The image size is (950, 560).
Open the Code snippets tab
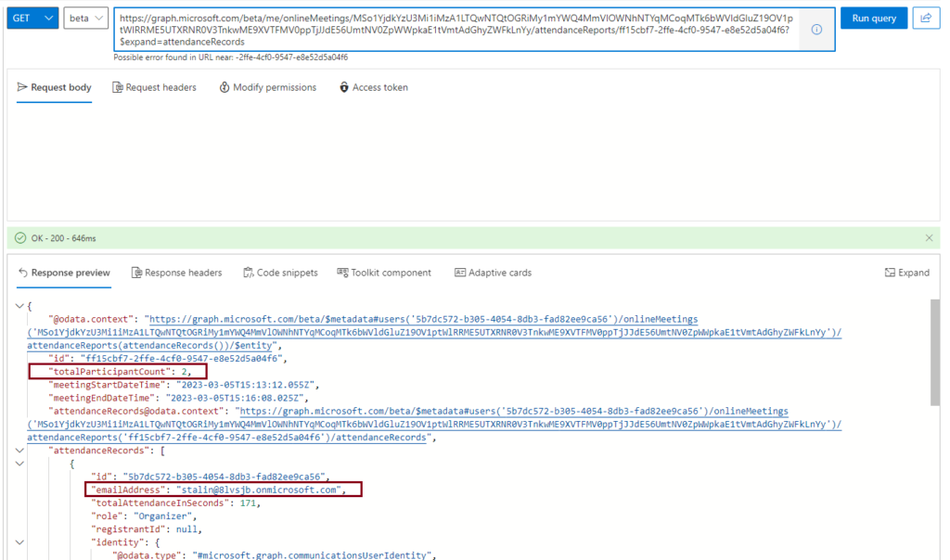(x=280, y=273)
